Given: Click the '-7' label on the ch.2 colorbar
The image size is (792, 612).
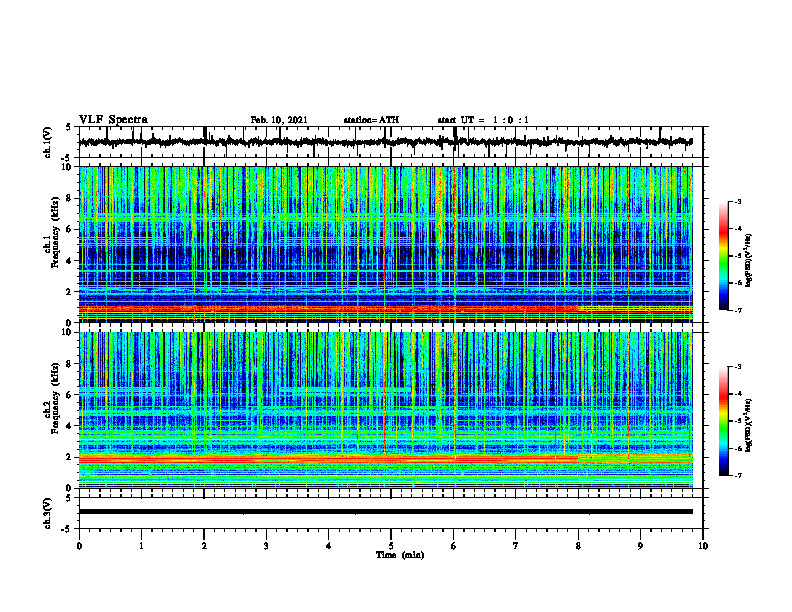Looking at the screenshot, I should click(x=737, y=476).
